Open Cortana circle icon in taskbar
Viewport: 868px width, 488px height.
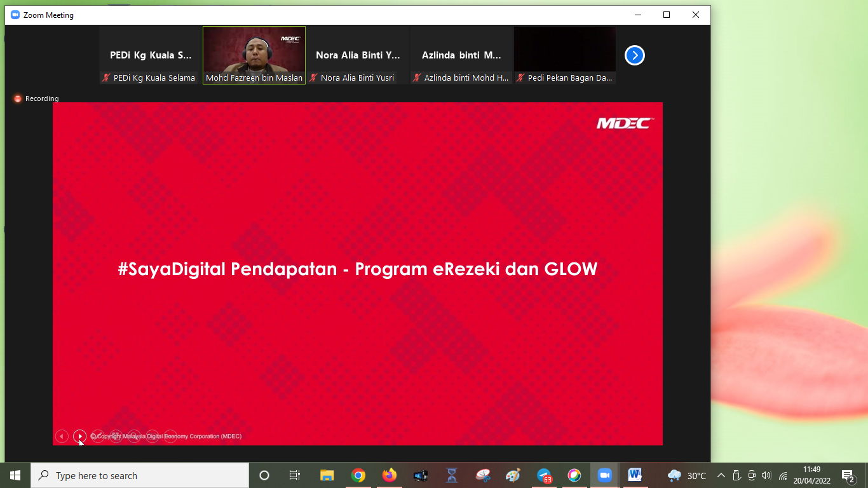[x=264, y=475]
